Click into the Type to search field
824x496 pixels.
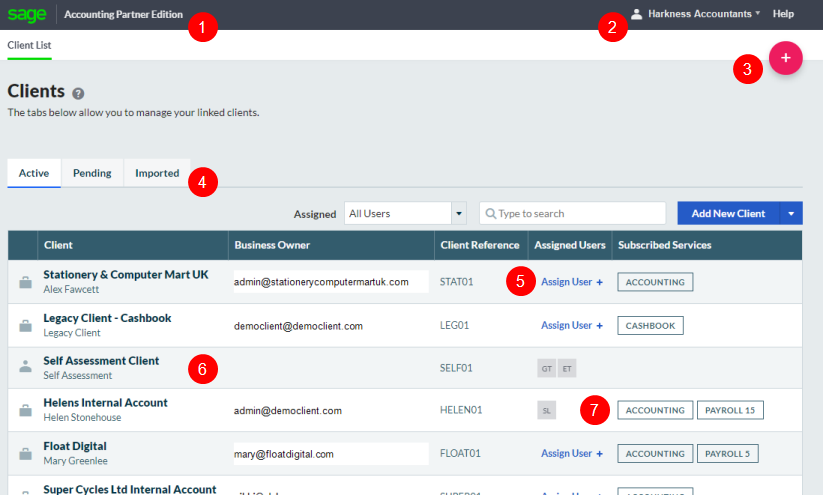pyautogui.click(x=573, y=213)
